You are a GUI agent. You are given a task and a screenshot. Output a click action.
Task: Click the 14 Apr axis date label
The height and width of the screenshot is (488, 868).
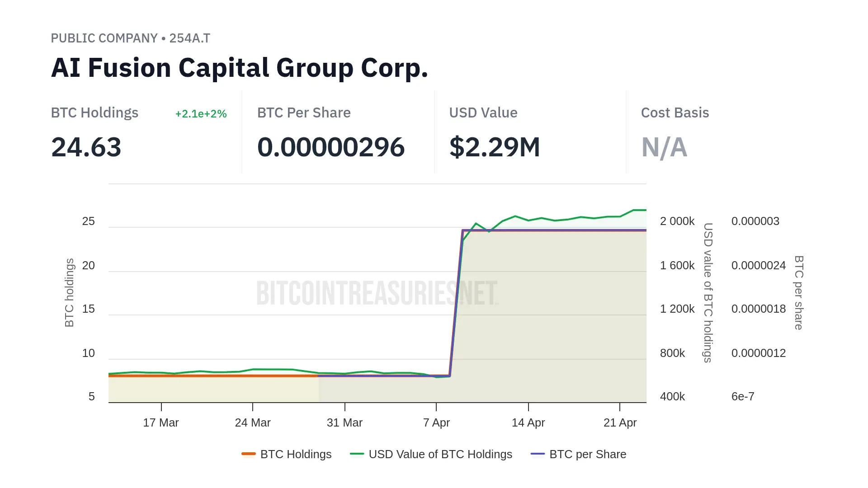[x=528, y=422]
